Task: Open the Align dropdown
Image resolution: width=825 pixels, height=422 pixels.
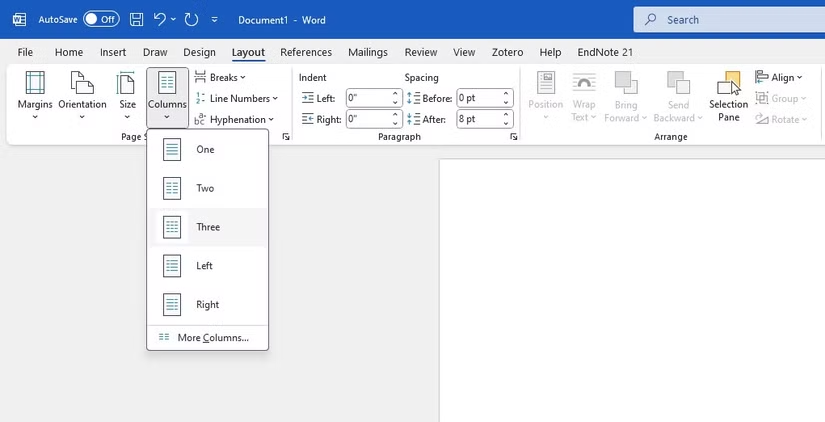Action: (x=779, y=77)
